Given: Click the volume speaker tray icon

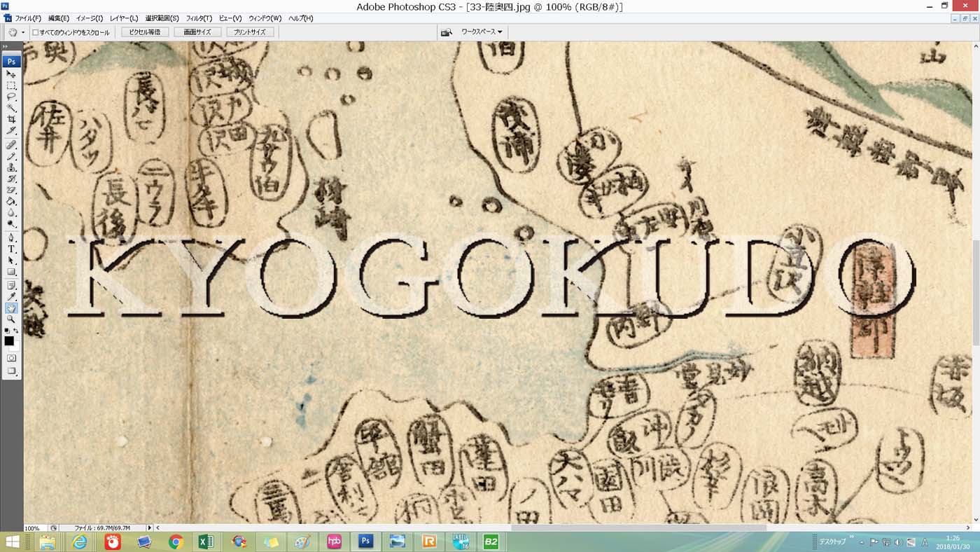Looking at the screenshot, I should [x=898, y=542].
